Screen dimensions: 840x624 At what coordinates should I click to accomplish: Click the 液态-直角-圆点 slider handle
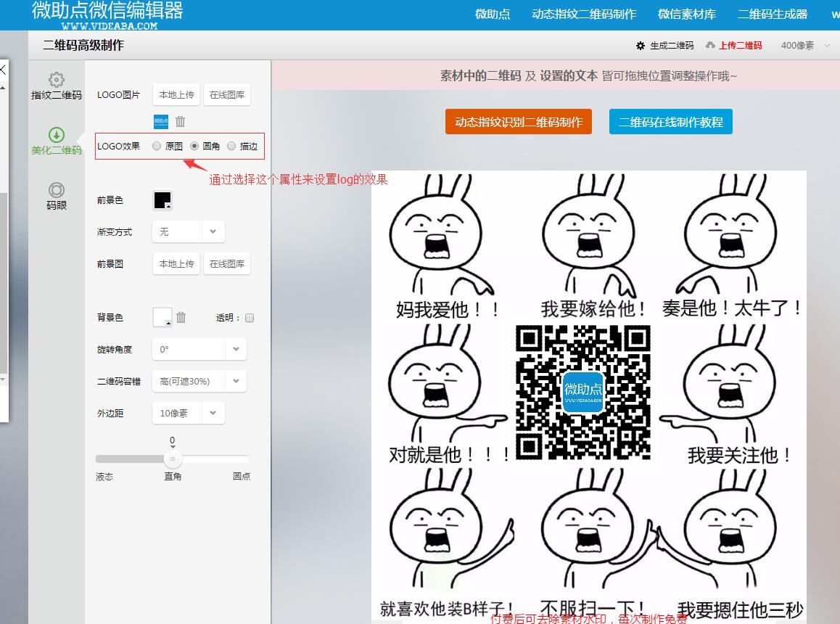[173, 459]
